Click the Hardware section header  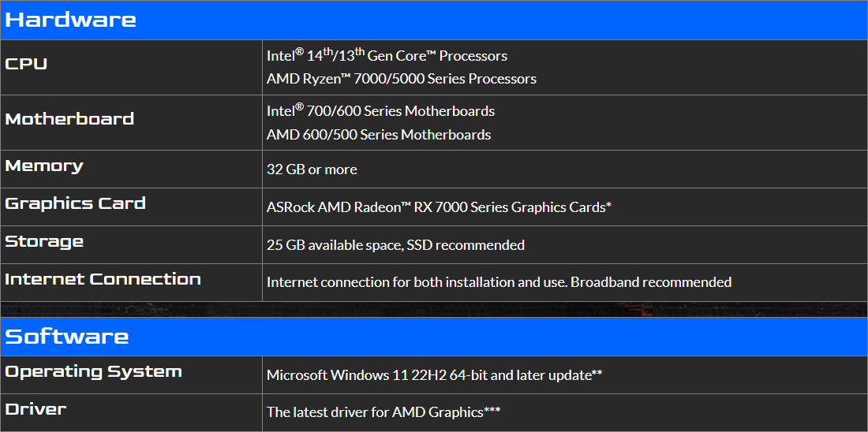(x=70, y=20)
